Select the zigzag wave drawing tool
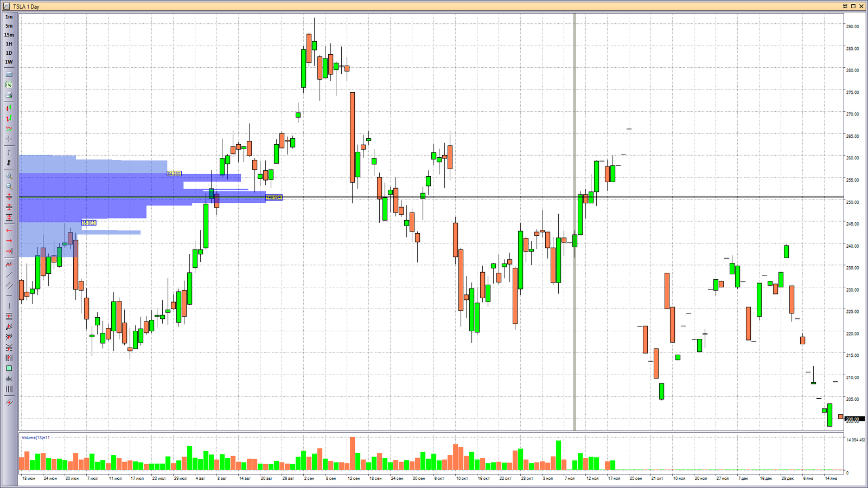 point(9,264)
